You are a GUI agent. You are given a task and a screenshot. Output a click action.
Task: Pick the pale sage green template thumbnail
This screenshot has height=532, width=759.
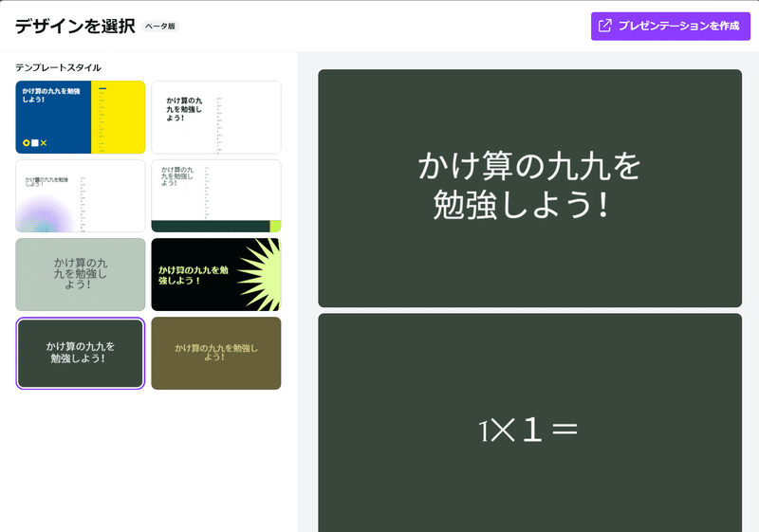pyautogui.click(x=81, y=274)
